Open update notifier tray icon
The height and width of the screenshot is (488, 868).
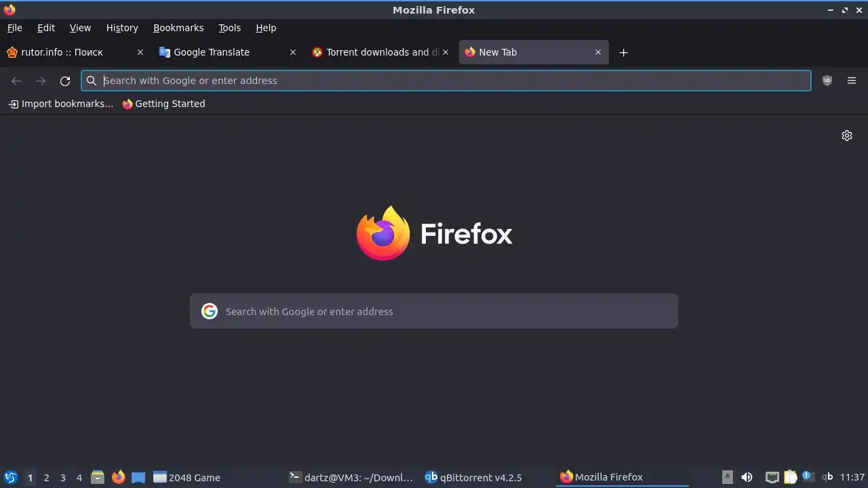(x=808, y=476)
